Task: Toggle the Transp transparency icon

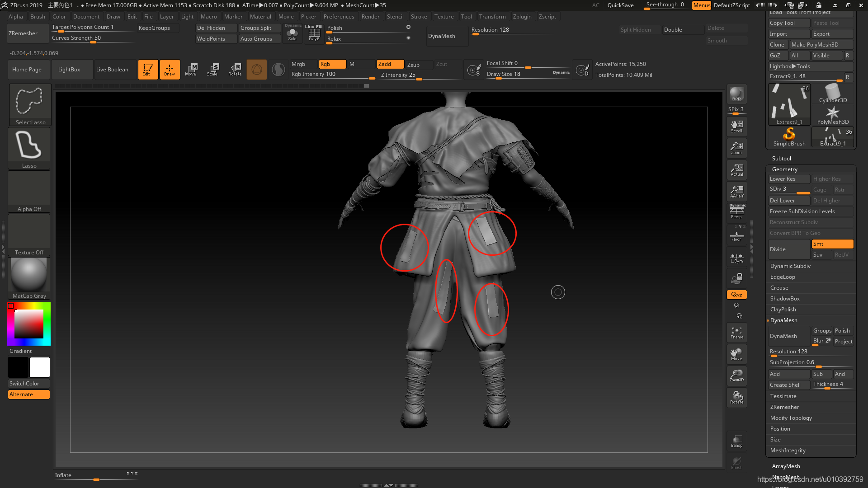Action: (736, 441)
